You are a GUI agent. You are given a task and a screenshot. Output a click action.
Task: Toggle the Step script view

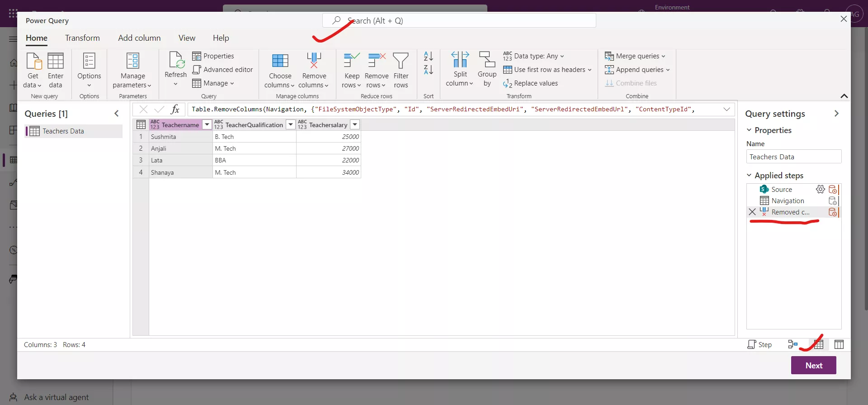(760, 344)
